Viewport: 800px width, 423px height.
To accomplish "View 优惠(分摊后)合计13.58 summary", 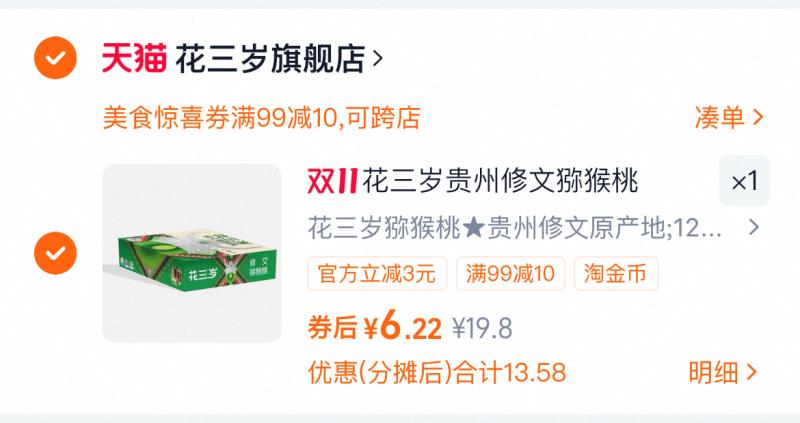I will coord(437,372).
